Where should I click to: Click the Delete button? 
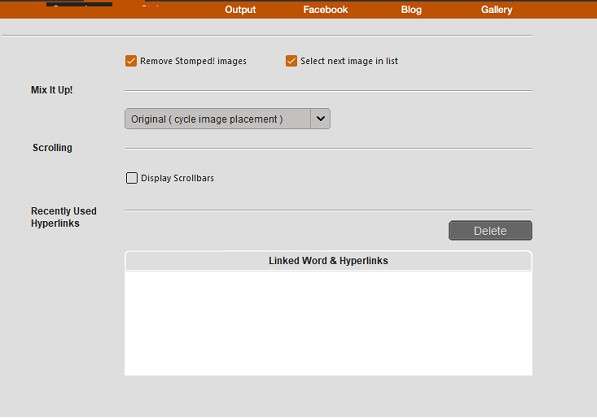(490, 230)
